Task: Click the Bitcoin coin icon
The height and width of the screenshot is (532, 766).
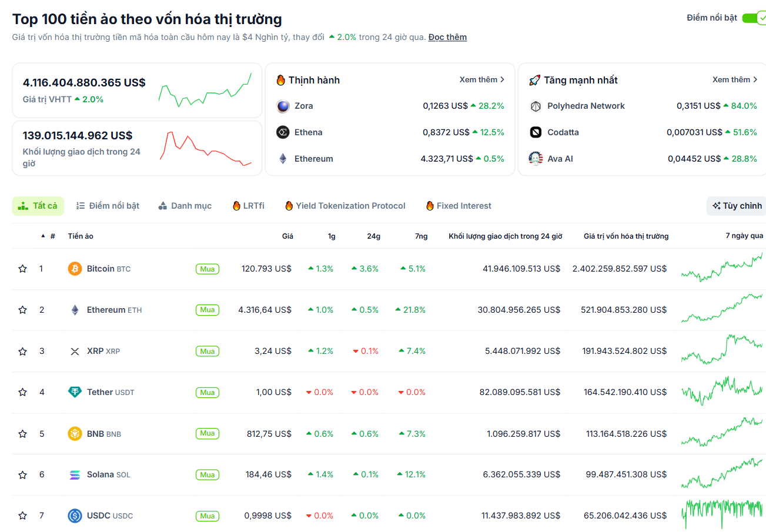Action: [75, 268]
